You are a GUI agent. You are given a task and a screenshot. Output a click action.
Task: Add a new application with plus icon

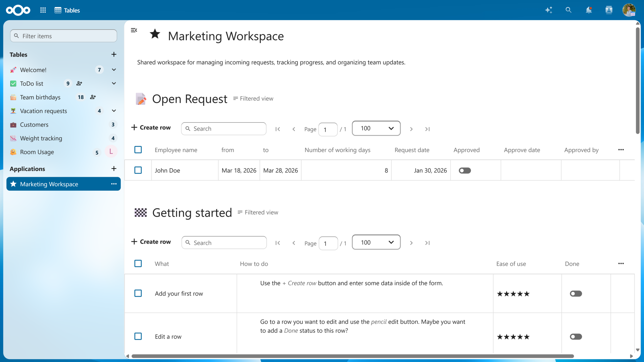point(114,168)
